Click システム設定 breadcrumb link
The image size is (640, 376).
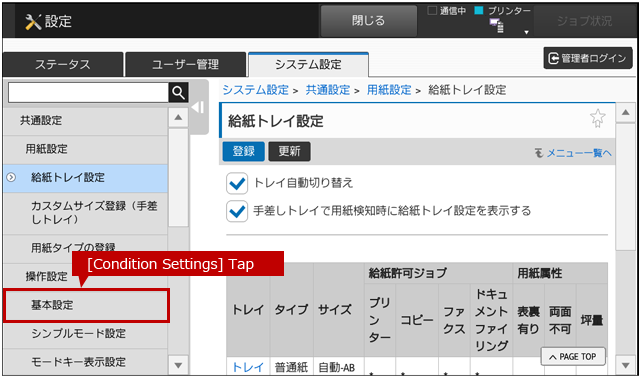pyautogui.click(x=256, y=90)
